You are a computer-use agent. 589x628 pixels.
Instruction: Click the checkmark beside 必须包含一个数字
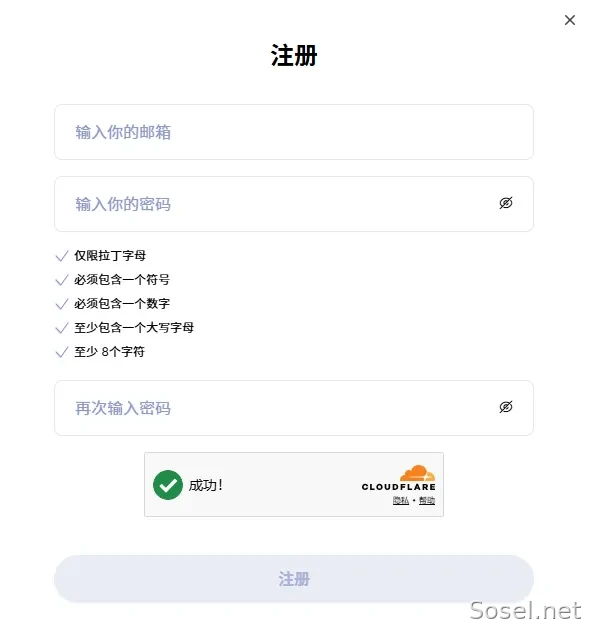(x=62, y=304)
